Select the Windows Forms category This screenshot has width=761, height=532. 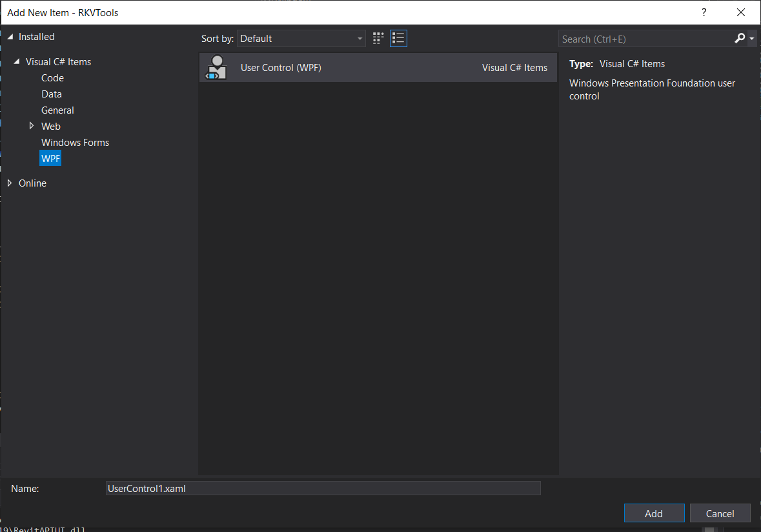[x=75, y=142]
